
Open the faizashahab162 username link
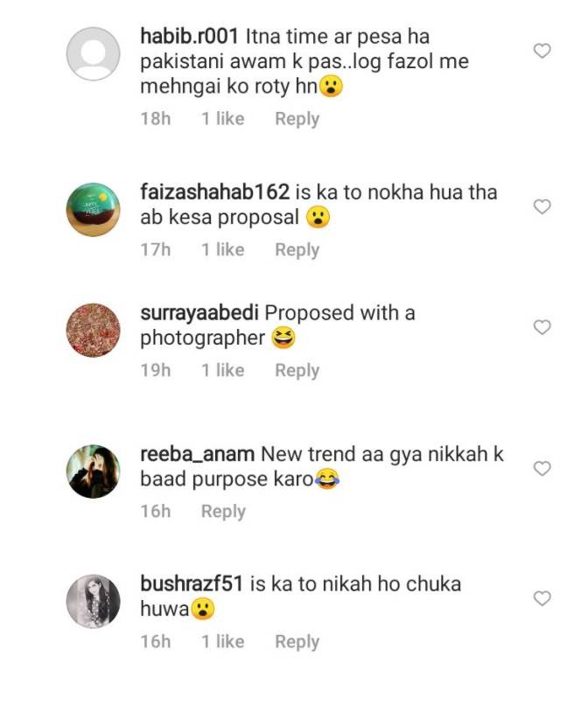pyautogui.click(x=214, y=192)
